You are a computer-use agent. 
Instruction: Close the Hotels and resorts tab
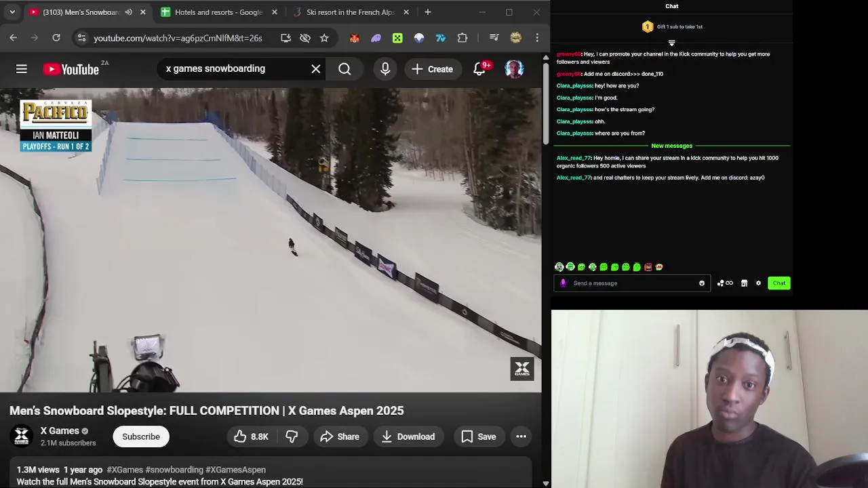(274, 12)
